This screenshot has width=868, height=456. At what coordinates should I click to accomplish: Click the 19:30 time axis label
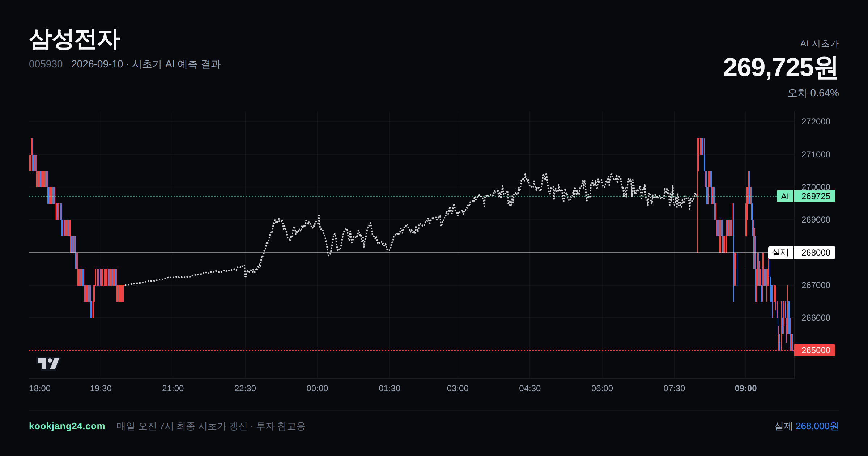point(101,388)
